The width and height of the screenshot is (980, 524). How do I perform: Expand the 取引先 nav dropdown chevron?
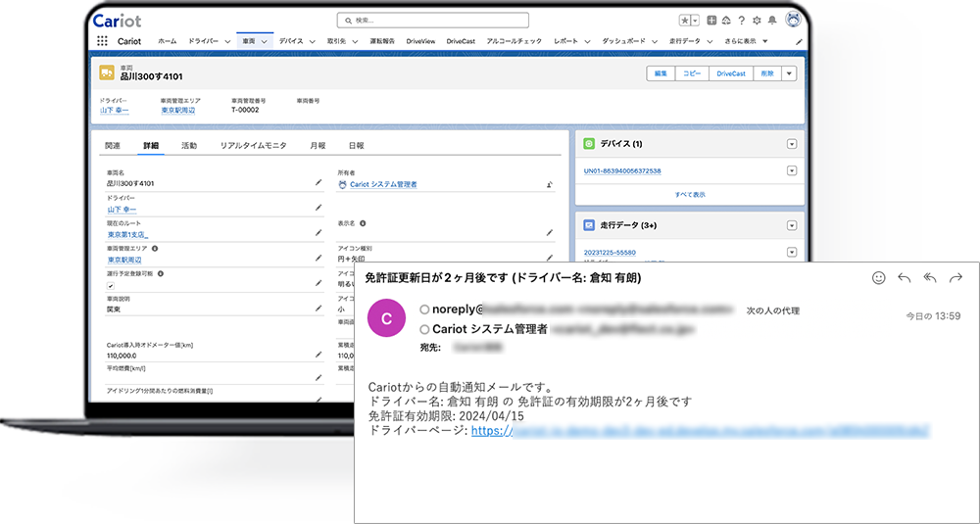coord(355,42)
